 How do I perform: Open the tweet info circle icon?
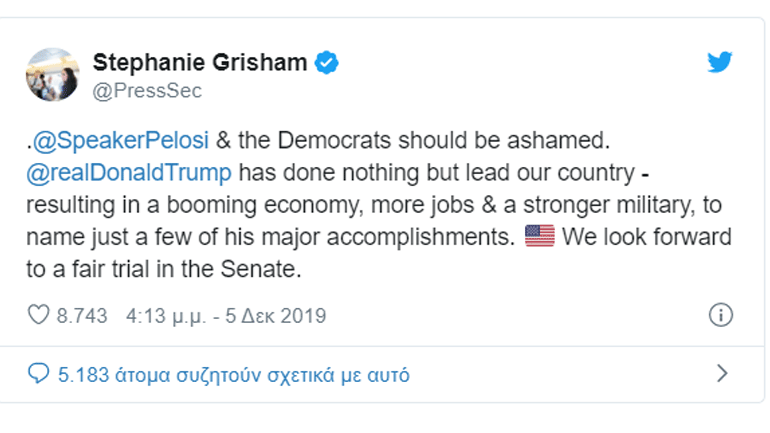720,316
